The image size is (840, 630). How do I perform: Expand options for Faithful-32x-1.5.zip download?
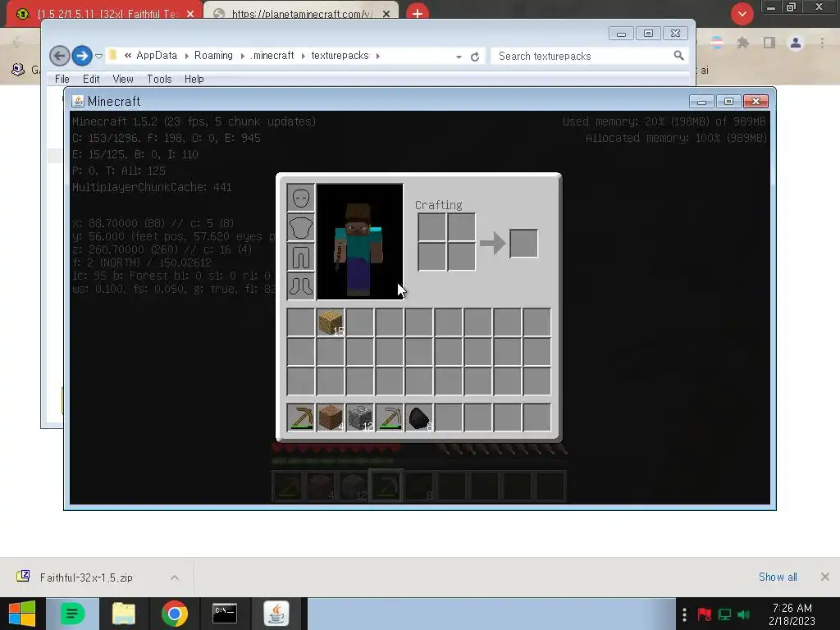coord(175,577)
